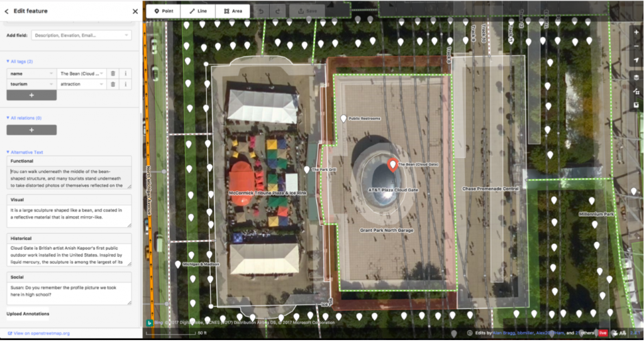This screenshot has width=644, height=342.
Task: Open the help panel on the map sidebar
Action: click(636, 105)
